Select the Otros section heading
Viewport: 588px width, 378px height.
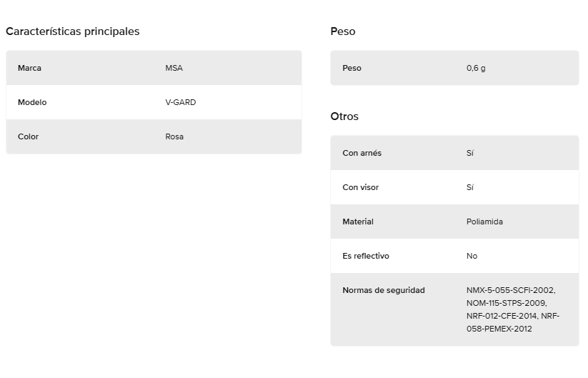344,116
